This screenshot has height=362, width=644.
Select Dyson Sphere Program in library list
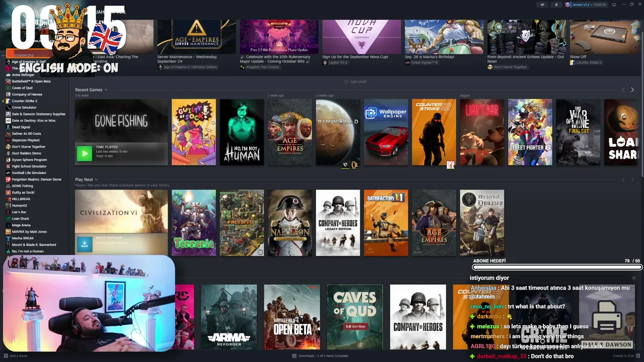29,160
